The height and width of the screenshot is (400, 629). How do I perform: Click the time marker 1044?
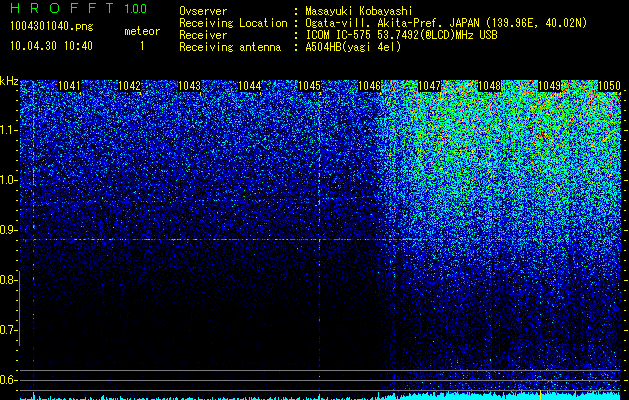250,86
